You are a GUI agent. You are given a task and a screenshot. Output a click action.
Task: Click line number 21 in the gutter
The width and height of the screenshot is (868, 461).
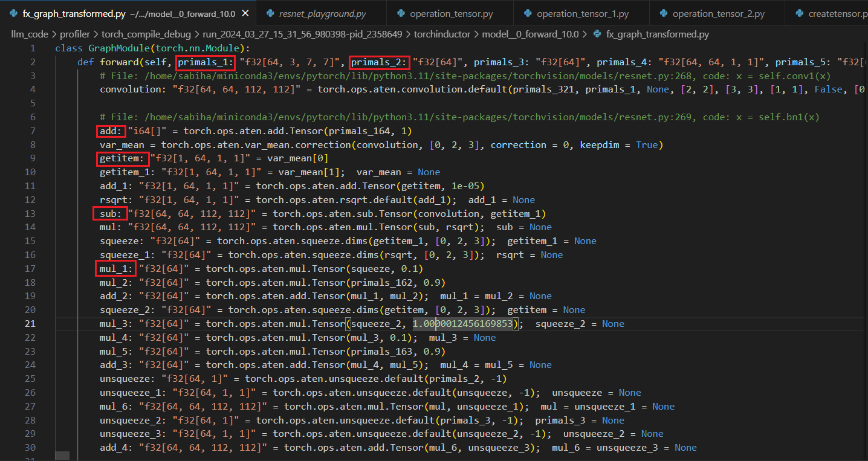pos(30,324)
